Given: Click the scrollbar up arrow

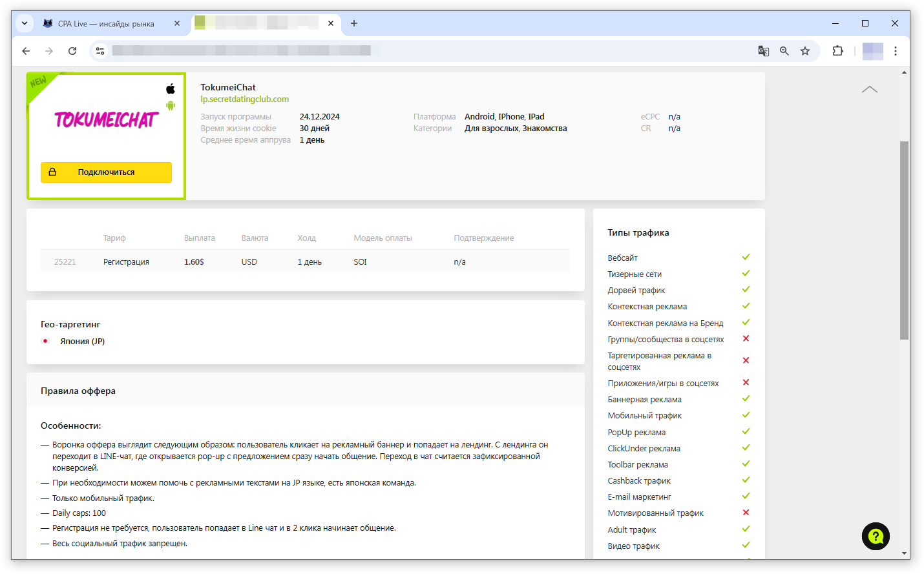Looking at the screenshot, I should [904, 72].
